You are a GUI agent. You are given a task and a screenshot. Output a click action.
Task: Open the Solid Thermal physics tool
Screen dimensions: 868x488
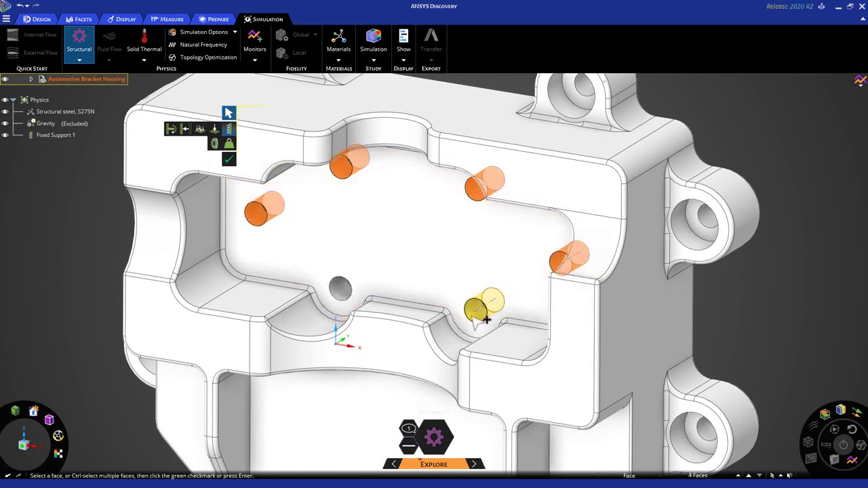click(x=144, y=40)
